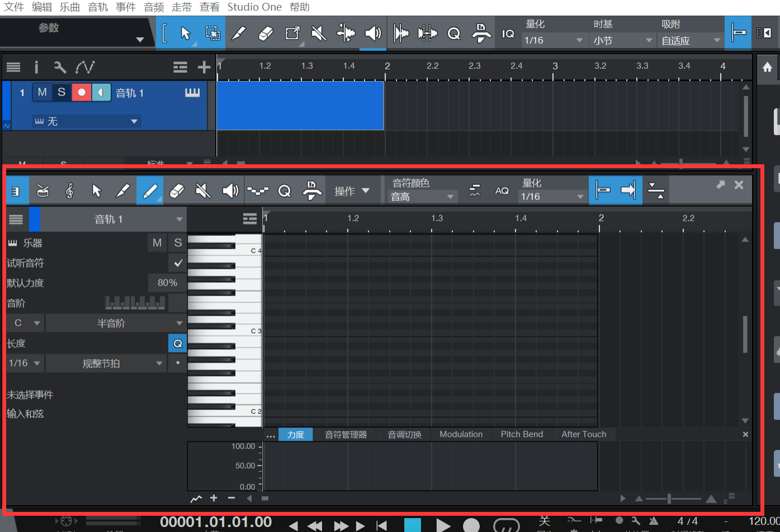Image resolution: width=780 pixels, height=532 pixels.
Task: Toggle record arm on 音轨 1
Action: click(82, 92)
